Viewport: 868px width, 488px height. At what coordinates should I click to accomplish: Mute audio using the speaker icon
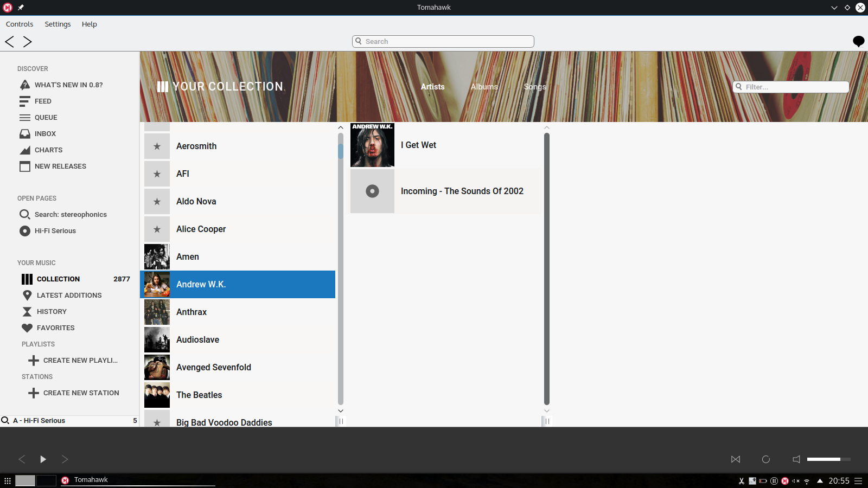(796, 459)
